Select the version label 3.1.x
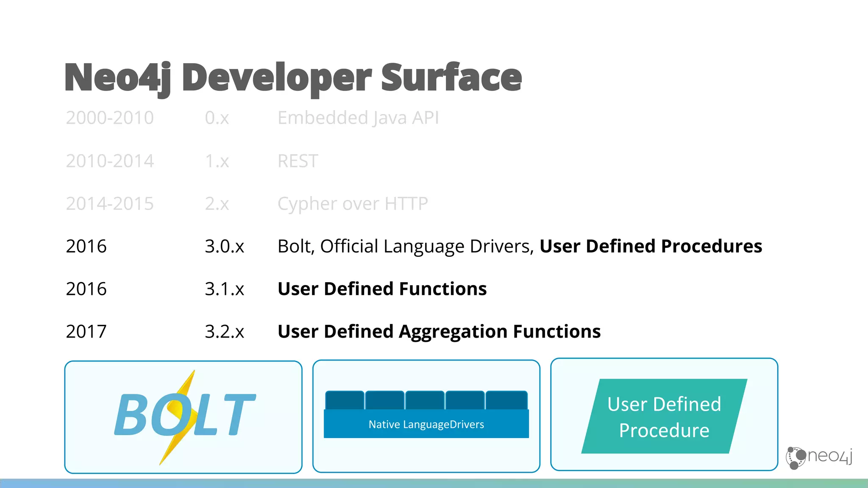The image size is (868, 488). click(x=225, y=289)
